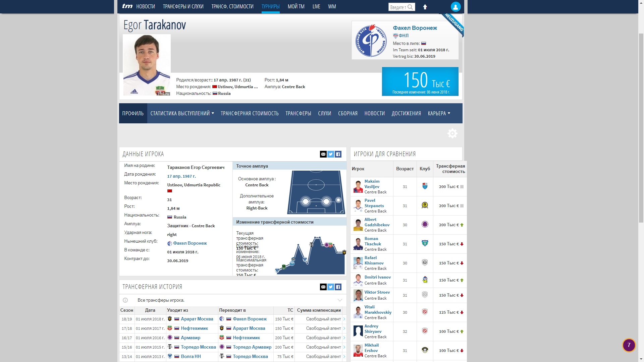
Task: Click the Fakel Voronezh club crest
Action: click(x=371, y=41)
